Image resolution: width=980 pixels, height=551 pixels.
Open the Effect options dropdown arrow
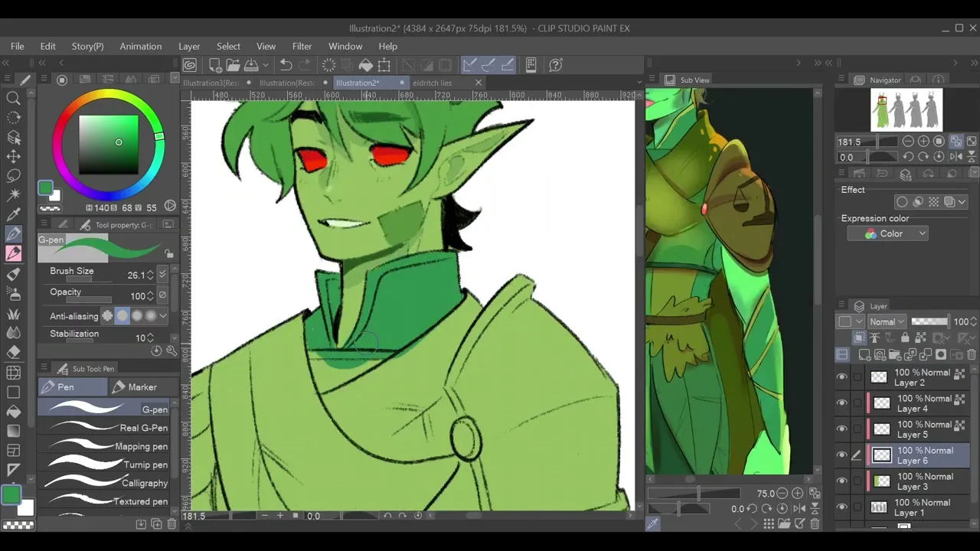pyautogui.click(x=962, y=202)
